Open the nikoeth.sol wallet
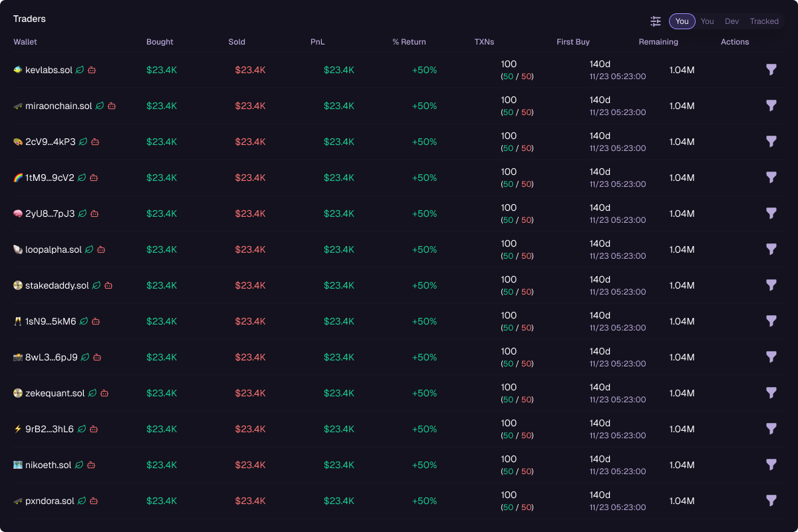Screen dimensions: 798x532 [48, 465]
